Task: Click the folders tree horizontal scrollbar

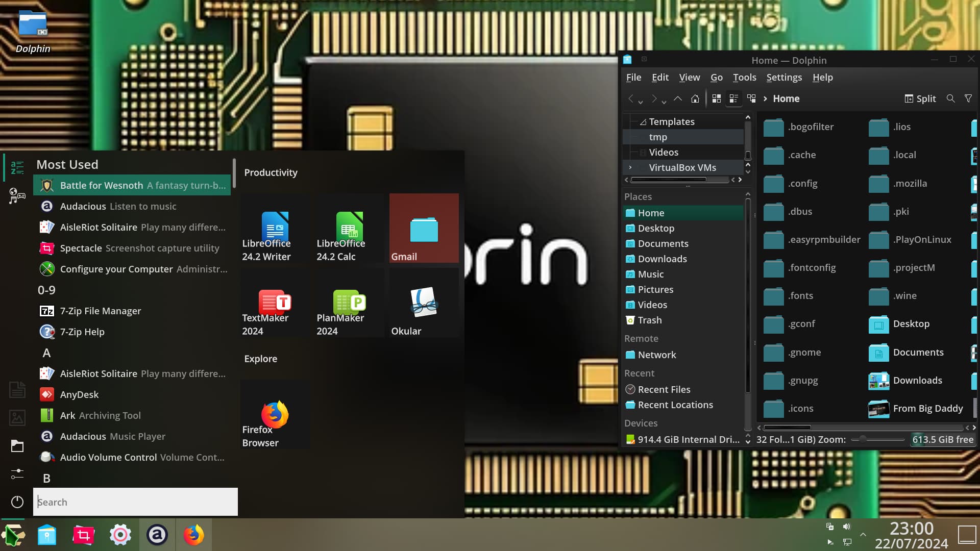Action: coord(669,180)
